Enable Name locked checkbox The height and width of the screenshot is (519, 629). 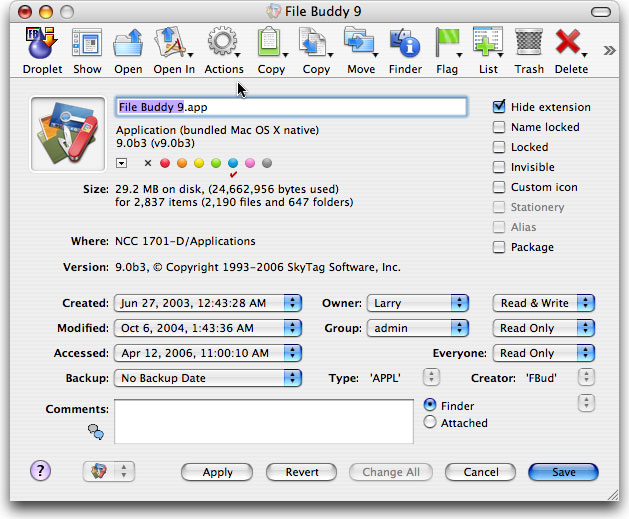point(499,127)
